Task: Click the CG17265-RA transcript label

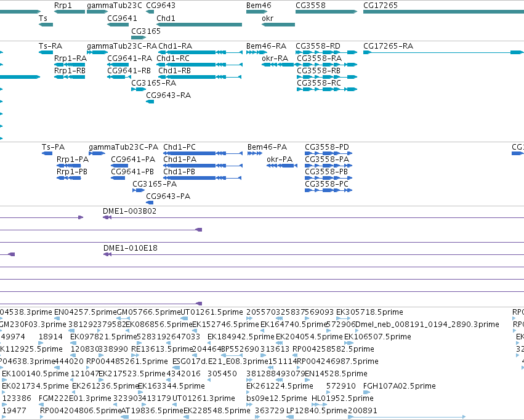Action: coord(388,46)
